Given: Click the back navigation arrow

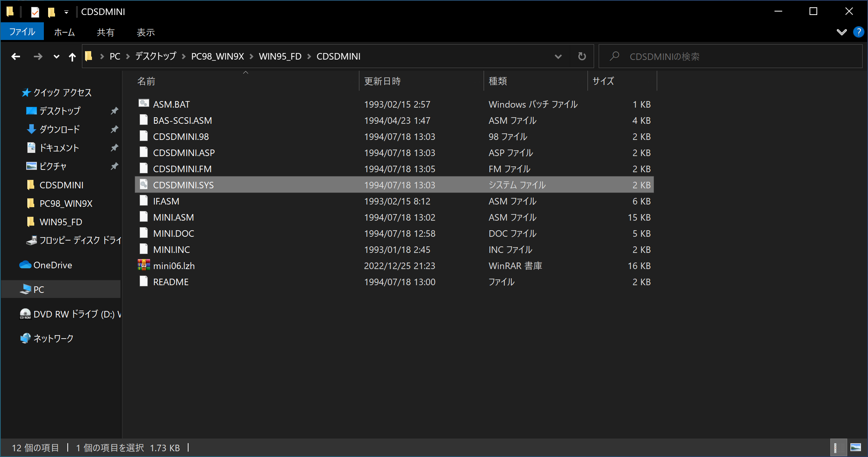Looking at the screenshot, I should (x=16, y=57).
